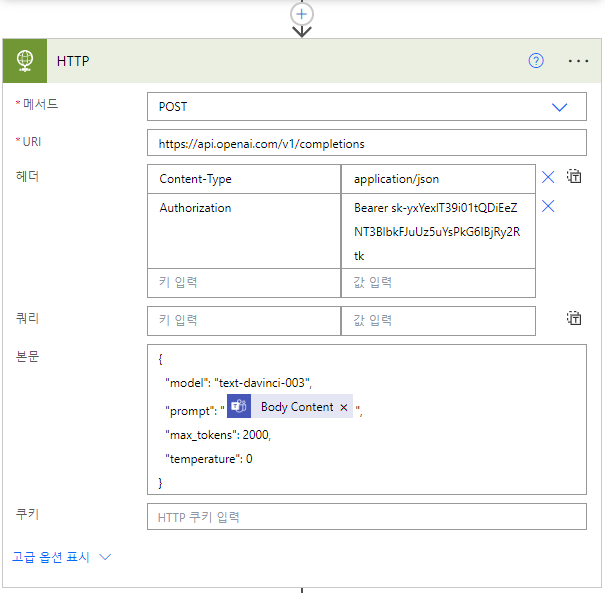Open the HTTP action ellipsis menu
Viewport: 605px width, 593px height.
[578, 61]
